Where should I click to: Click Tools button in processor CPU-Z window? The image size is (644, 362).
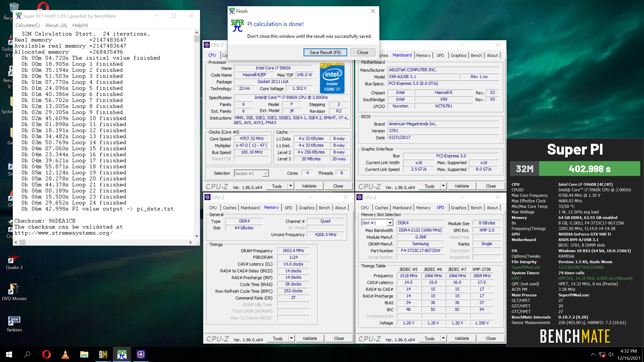click(x=277, y=186)
